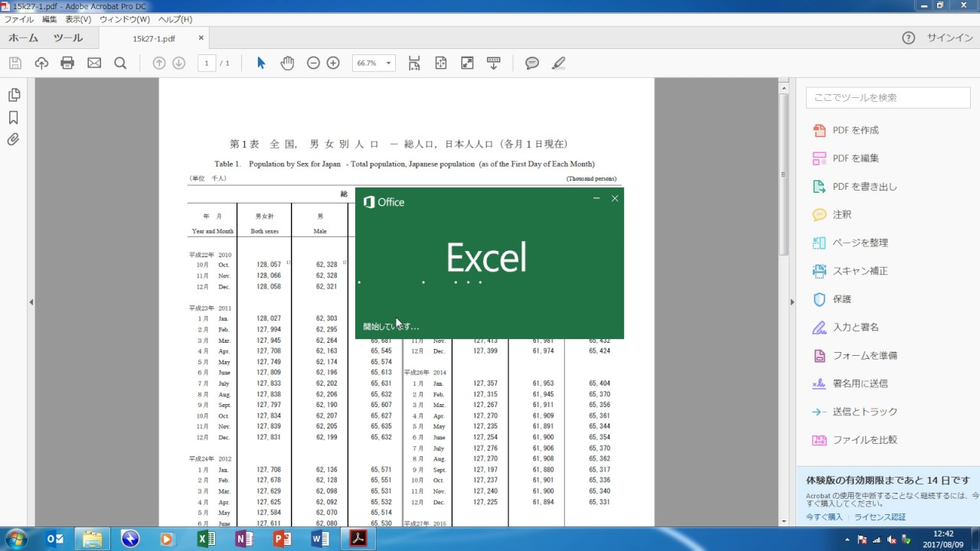This screenshot has width=980, height=551.
Task: Open the 送信とトラック tool
Action: (865, 412)
